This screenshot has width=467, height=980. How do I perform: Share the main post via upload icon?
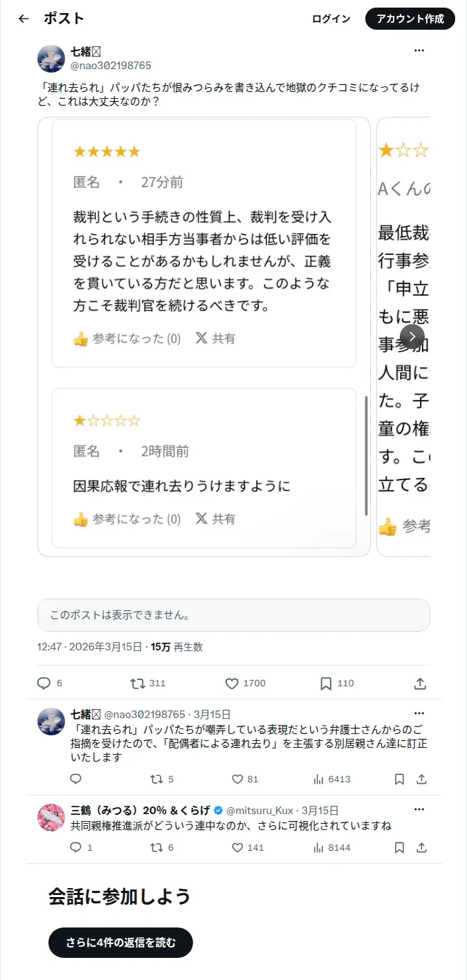pos(420,684)
